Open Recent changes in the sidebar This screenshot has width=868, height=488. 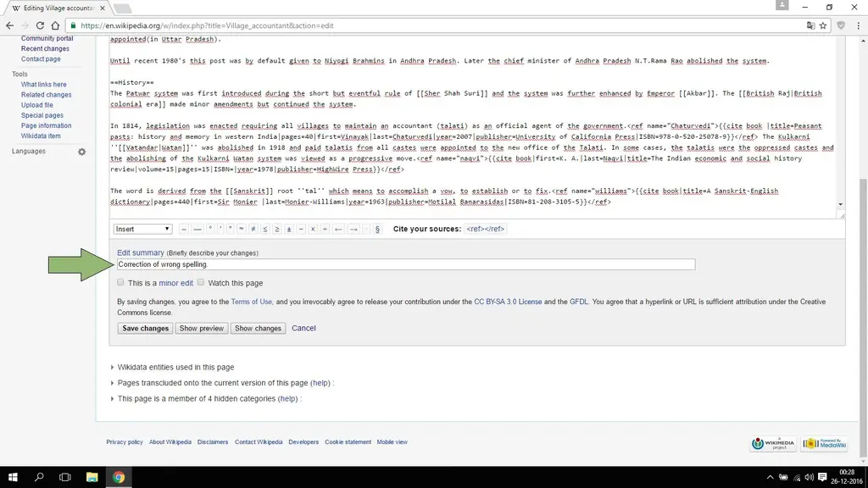pos(45,48)
